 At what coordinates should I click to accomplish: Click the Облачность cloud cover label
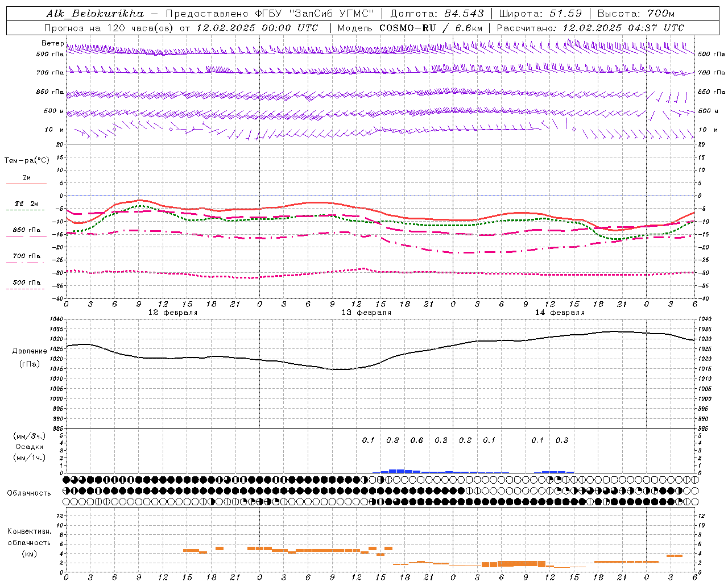pos(29,493)
